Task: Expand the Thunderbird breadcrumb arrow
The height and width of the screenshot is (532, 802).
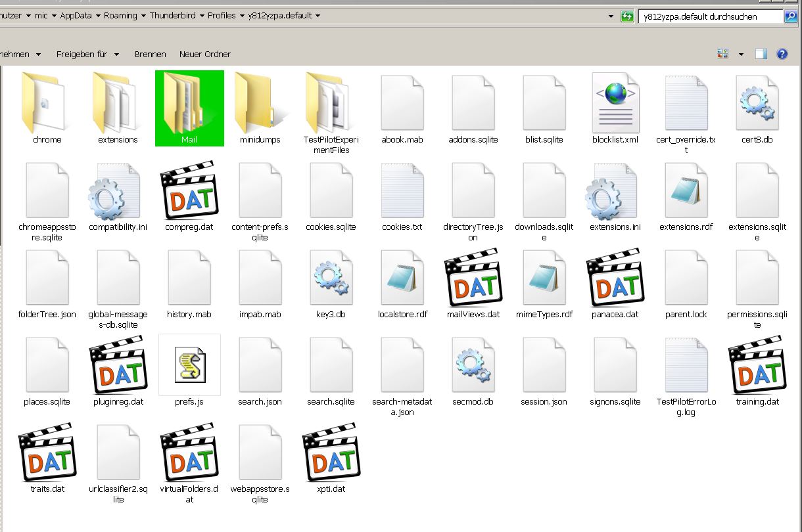Action: coord(202,16)
